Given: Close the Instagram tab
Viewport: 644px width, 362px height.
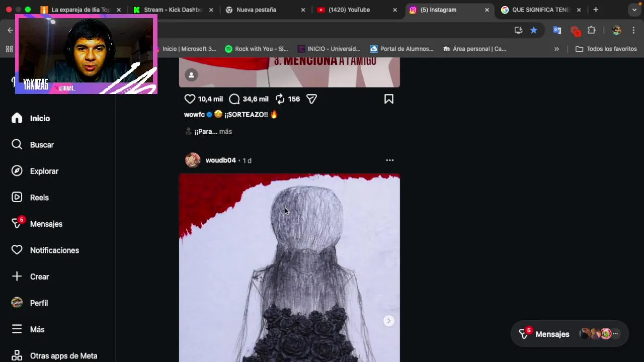Looking at the screenshot, I should tap(487, 10).
